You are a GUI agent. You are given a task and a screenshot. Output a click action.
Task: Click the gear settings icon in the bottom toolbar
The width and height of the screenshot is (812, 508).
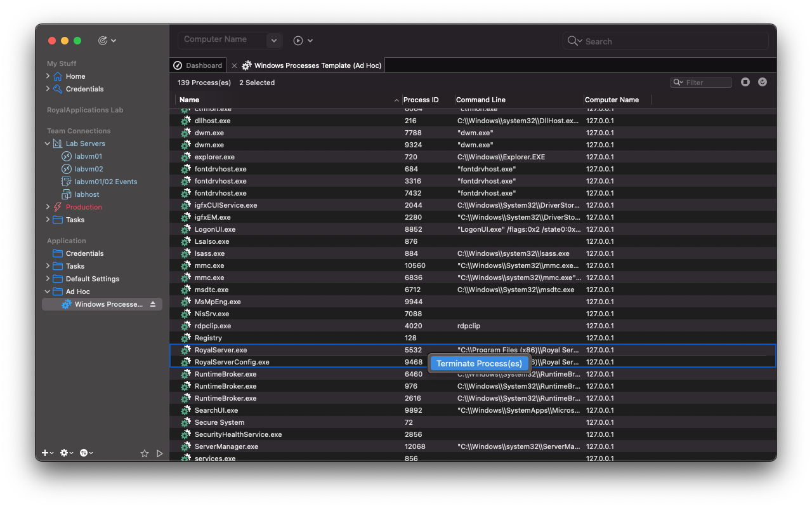click(64, 453)
